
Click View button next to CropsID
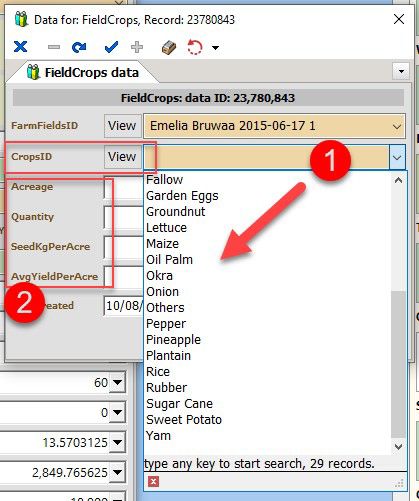click(x=122, y=156)
